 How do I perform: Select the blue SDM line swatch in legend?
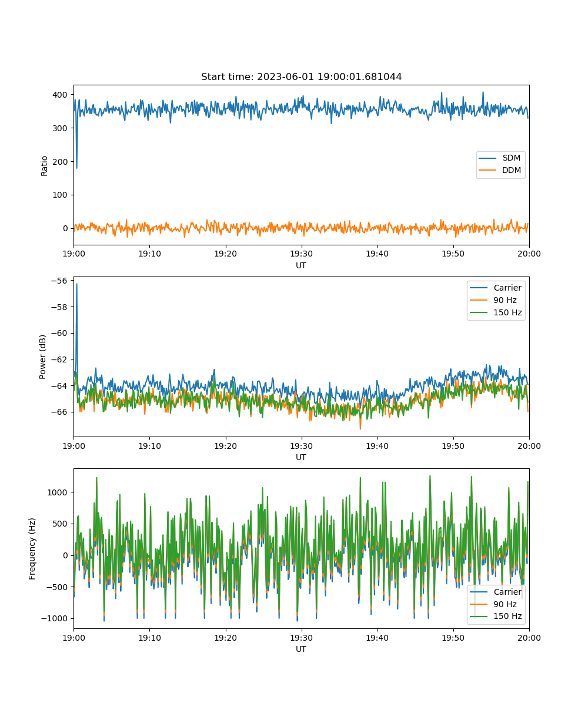pos(489,158)
